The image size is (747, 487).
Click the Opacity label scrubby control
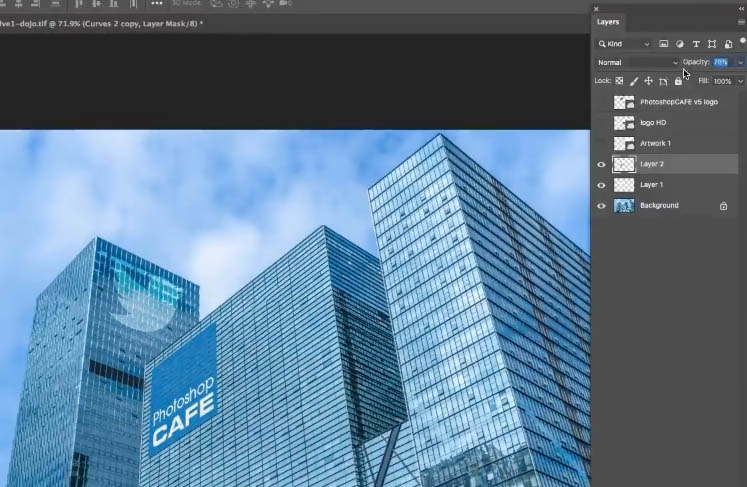[x=696, y=62]
